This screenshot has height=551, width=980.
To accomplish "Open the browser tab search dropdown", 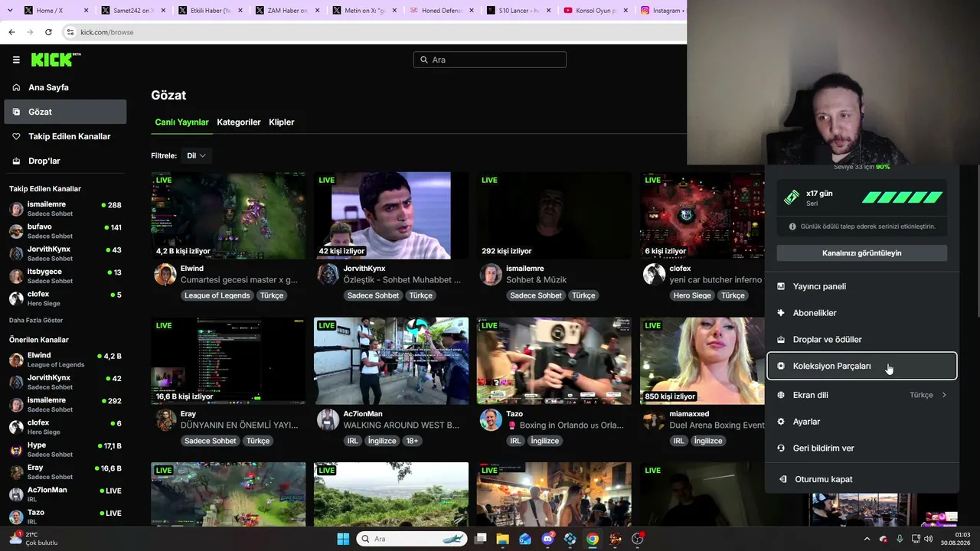I will [x=10, y=11].
